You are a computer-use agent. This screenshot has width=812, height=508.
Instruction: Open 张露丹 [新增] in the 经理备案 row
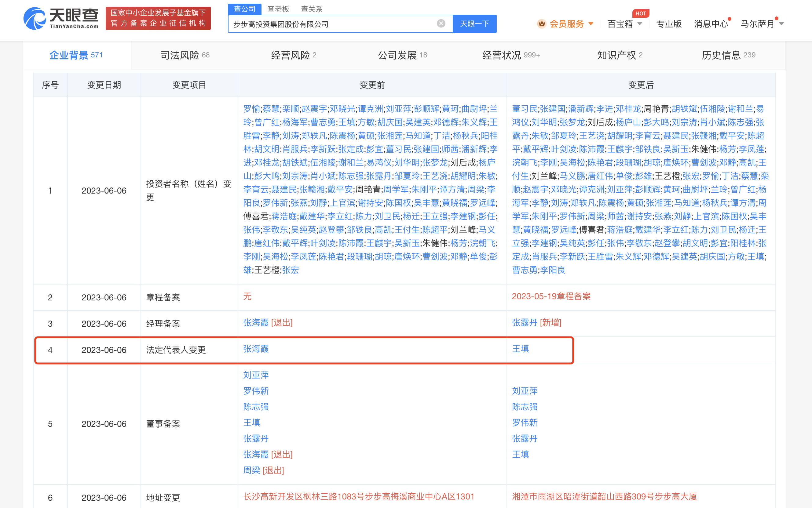pos(537,323)
